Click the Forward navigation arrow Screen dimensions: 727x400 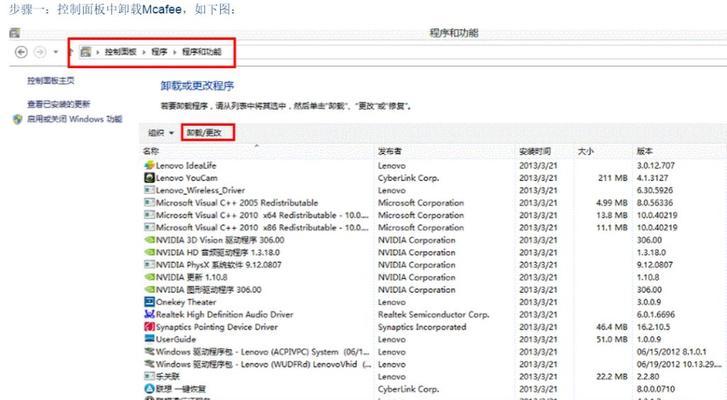click(40, 52)
